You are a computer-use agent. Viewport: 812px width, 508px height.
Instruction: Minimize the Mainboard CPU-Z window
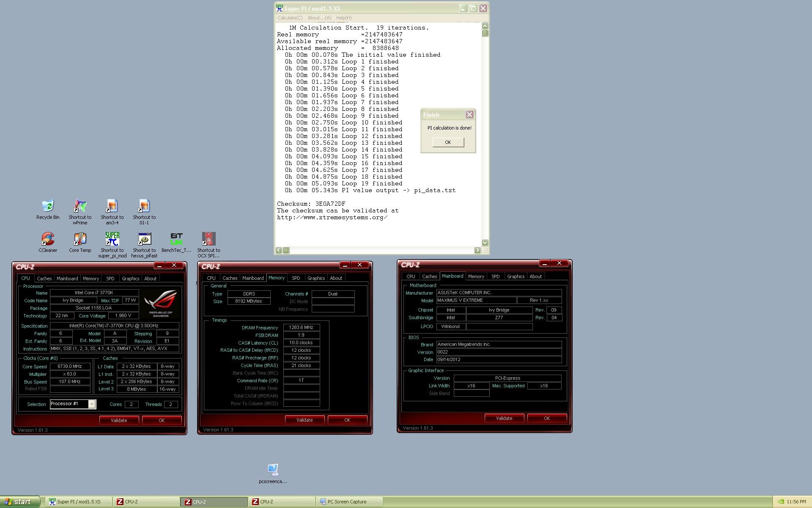(545, 263)
